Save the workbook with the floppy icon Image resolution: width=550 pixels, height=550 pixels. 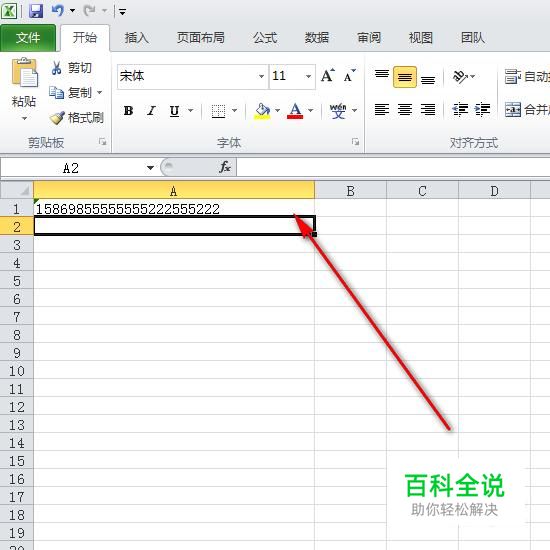36,11
